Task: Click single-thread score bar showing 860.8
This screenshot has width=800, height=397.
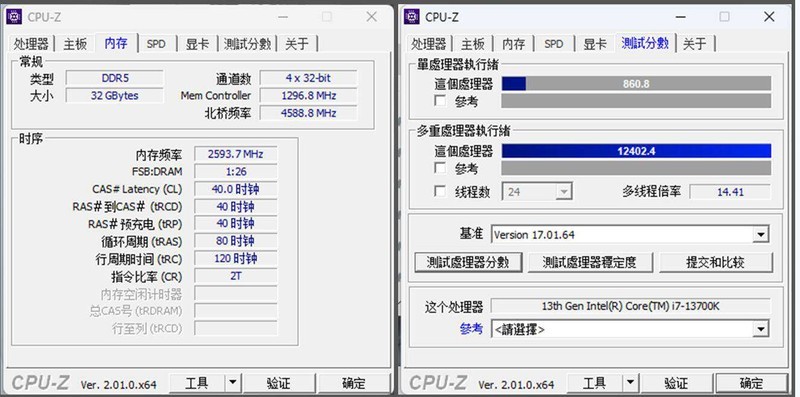Action: [x=636, y=84]
